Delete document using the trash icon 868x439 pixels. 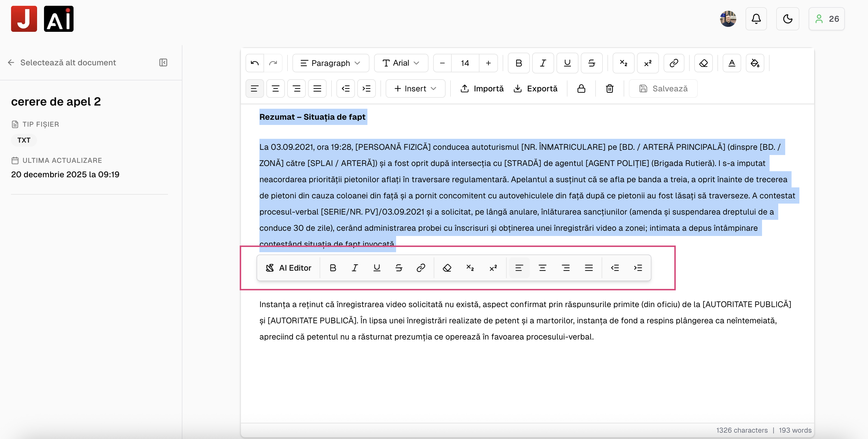click(x=609, y=88)
